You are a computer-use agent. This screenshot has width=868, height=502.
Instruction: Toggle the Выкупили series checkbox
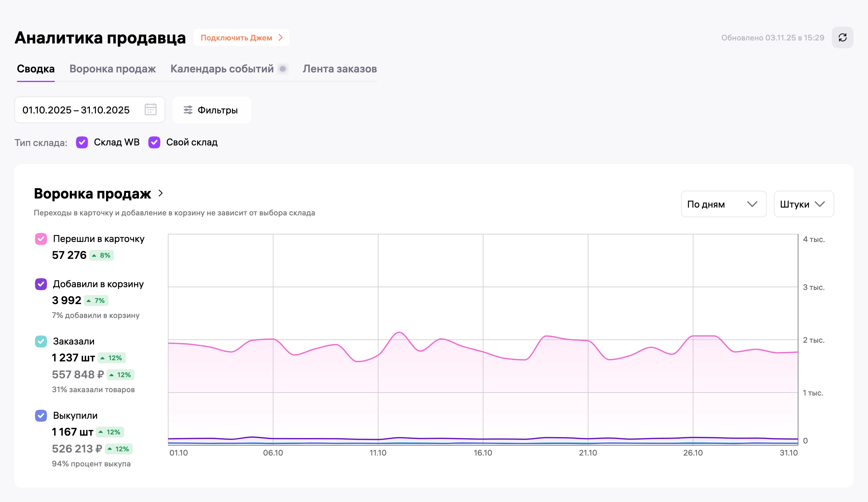(41, 415)
